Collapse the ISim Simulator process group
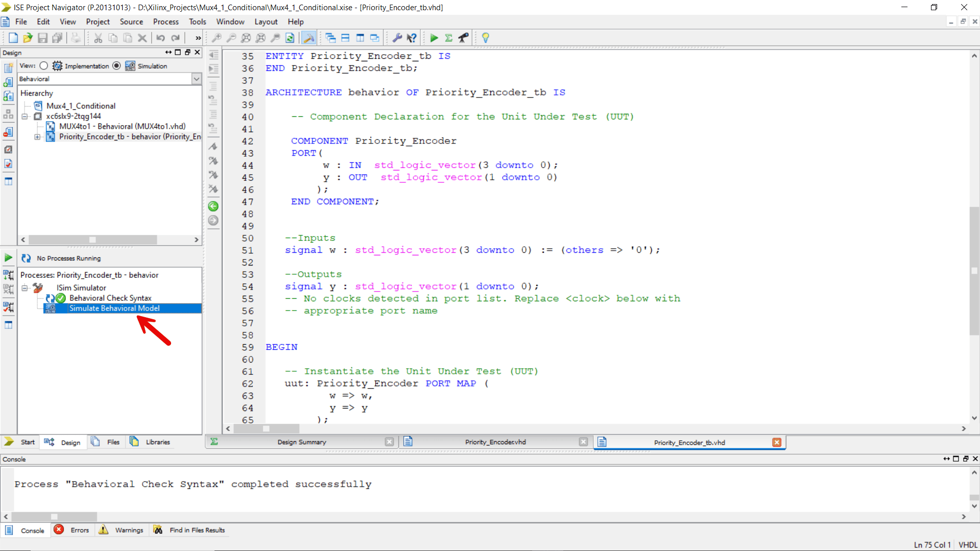 [x=25, y=288]
